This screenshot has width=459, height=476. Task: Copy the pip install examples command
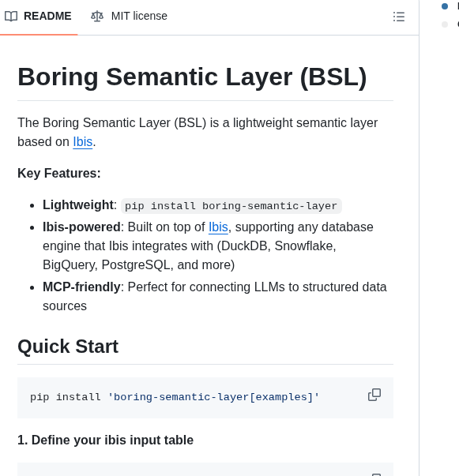[374, 395]
